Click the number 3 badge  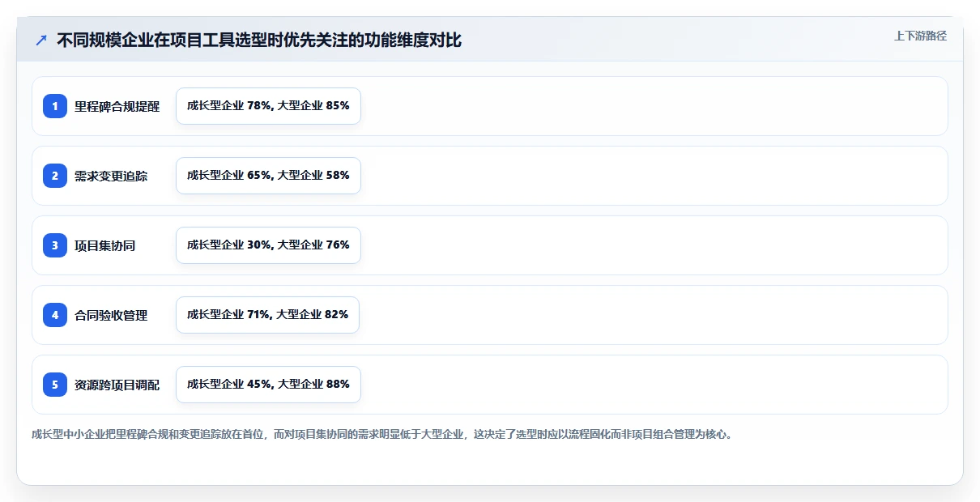[55, 245]
